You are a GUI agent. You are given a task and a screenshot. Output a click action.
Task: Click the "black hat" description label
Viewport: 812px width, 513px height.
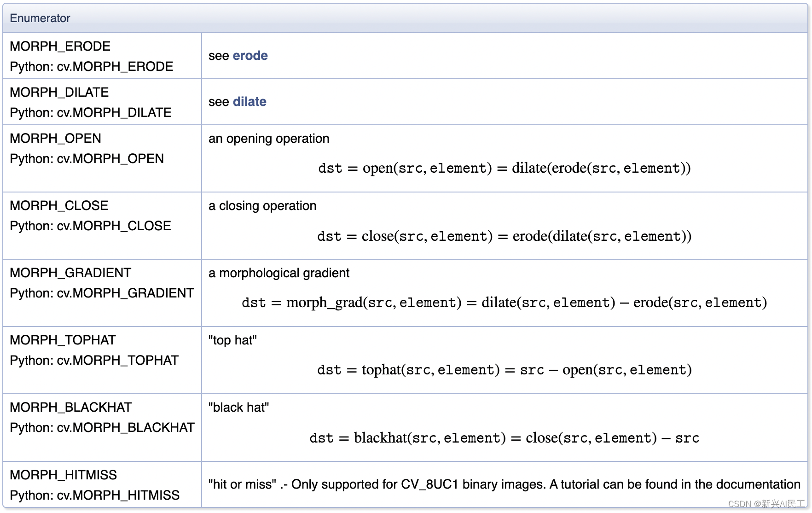coord(238,408)
